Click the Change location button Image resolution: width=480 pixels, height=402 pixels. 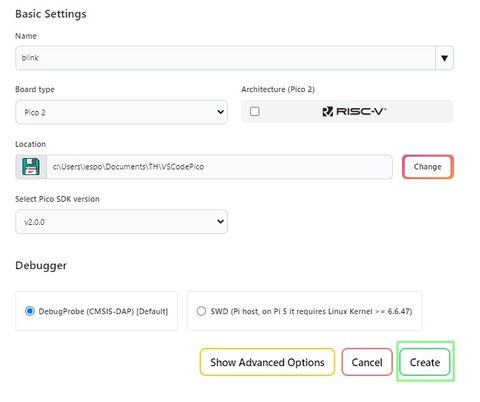pyautogui.click(x=428, y=167)
